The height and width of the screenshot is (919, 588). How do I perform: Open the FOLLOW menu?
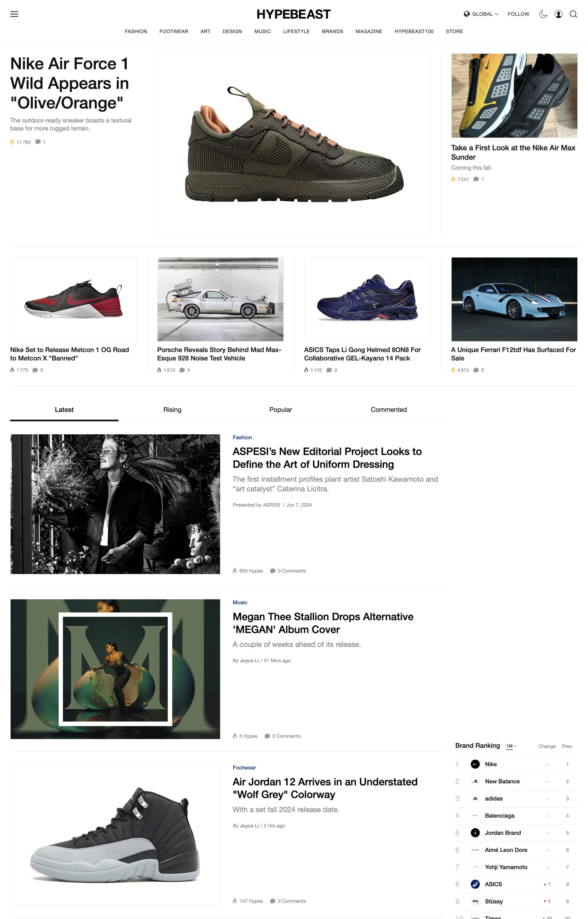pyautogui.click(x=518, y=14)
